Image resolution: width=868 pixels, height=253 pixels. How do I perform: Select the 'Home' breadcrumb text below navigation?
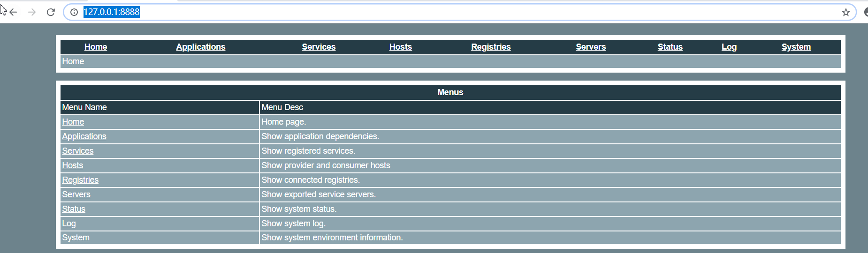73,61
